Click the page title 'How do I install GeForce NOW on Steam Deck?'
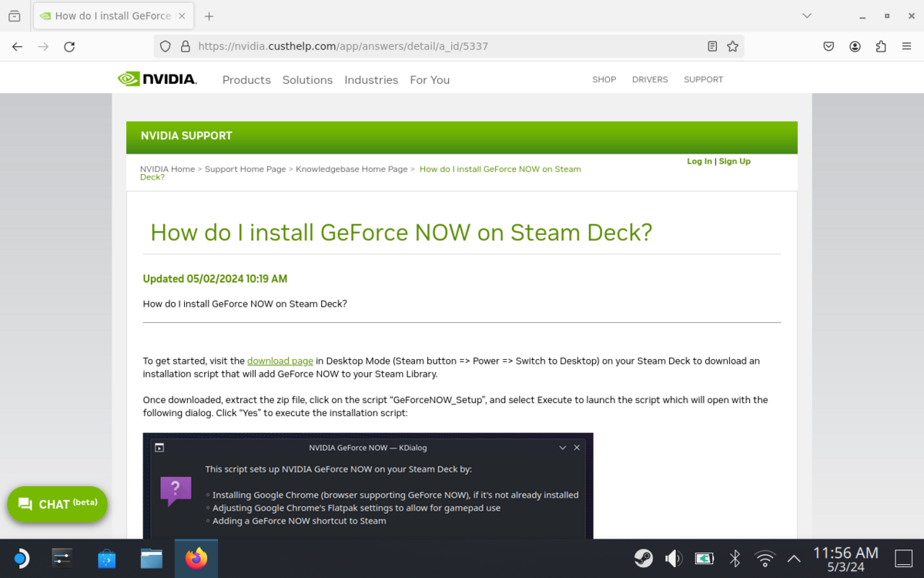Screen dimensions: 924x578 (x=401, y=233)
